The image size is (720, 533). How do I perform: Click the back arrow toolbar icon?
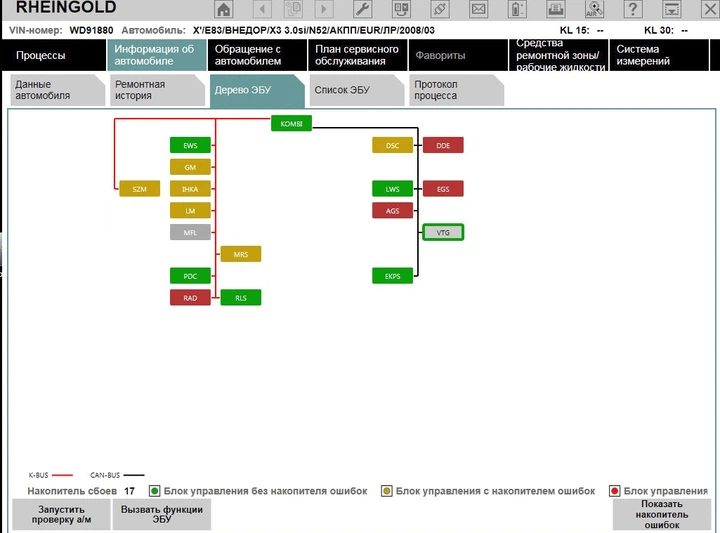262,9
